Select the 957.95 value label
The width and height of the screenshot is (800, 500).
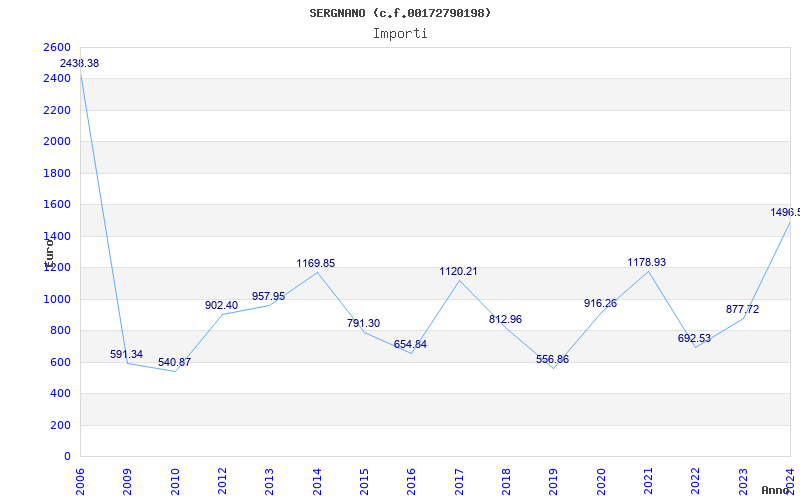268,296
